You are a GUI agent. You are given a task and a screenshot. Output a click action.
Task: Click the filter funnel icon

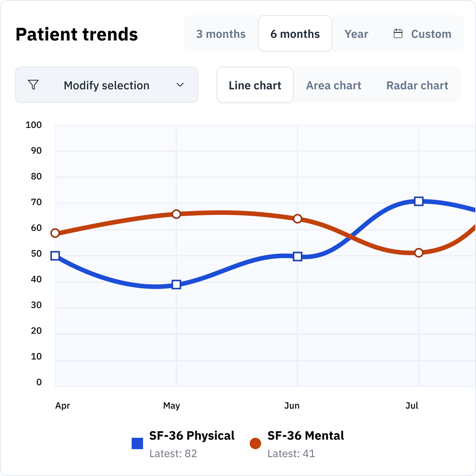point(34,85)
